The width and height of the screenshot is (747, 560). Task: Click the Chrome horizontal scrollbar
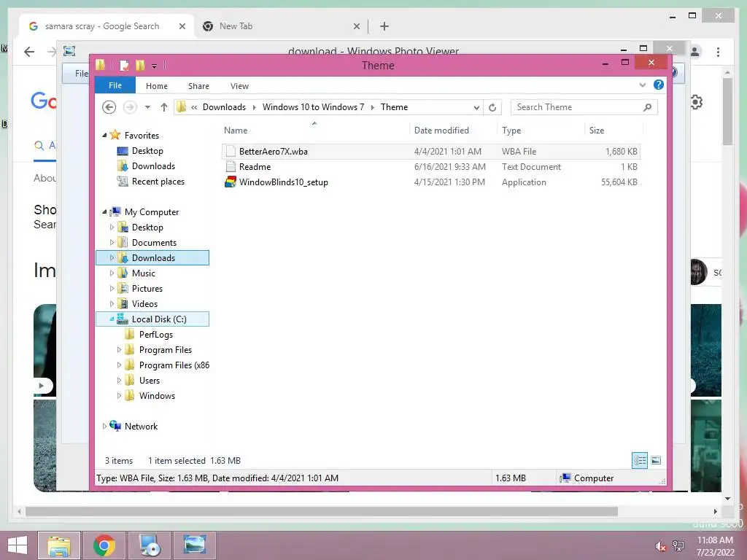322,511
